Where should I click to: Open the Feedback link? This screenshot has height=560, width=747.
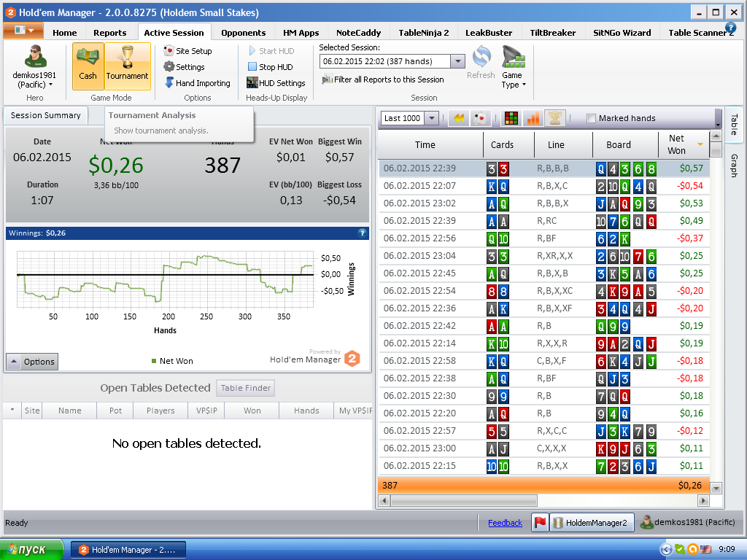(505, 523)
